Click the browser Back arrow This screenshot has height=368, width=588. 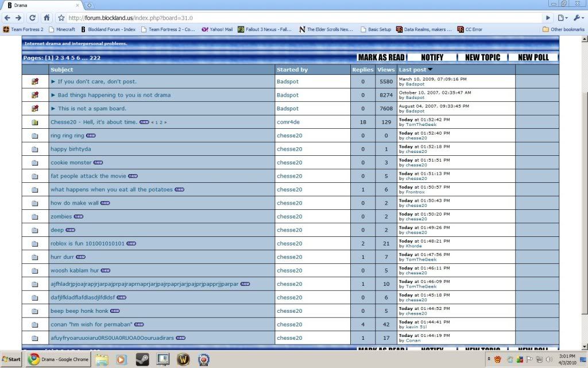(7, 18)
